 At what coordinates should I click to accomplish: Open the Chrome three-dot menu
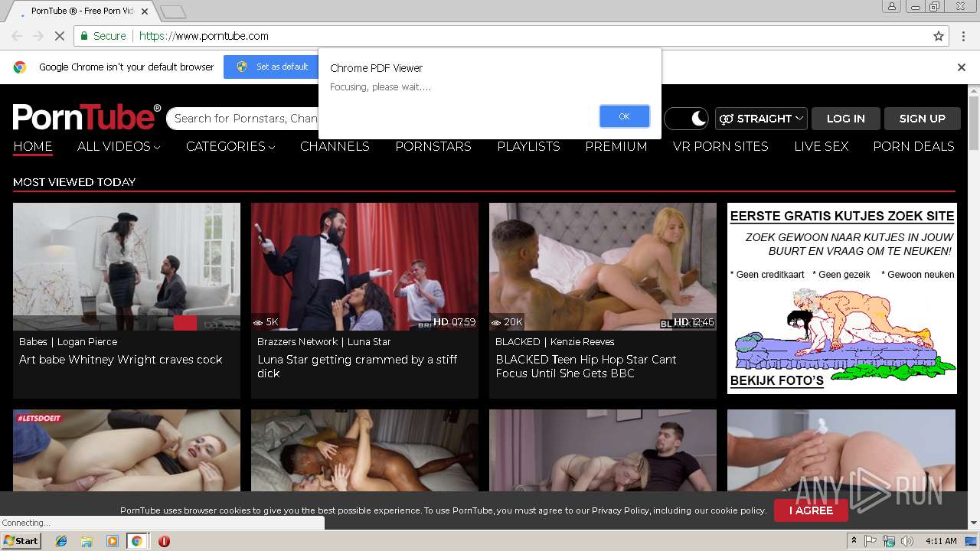(962, 36)
